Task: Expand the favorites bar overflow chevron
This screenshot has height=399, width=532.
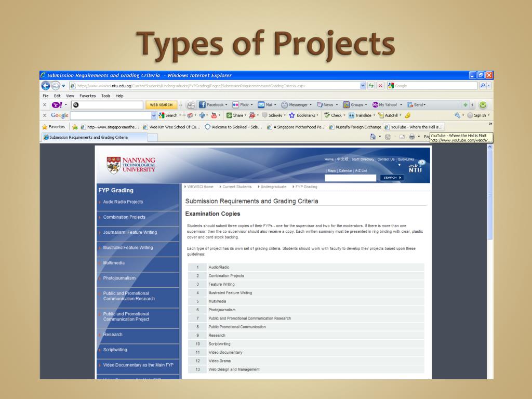Action: click(490, 124)
